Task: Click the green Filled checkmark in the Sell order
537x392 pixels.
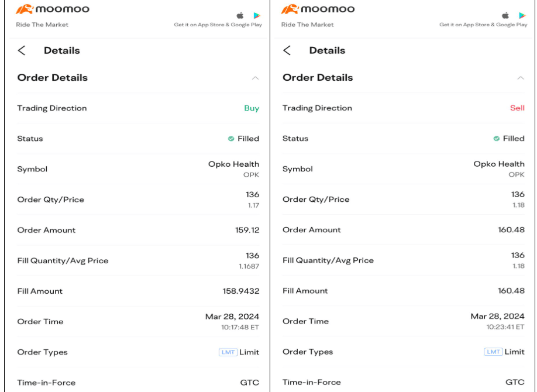Action: click(497, 139)
